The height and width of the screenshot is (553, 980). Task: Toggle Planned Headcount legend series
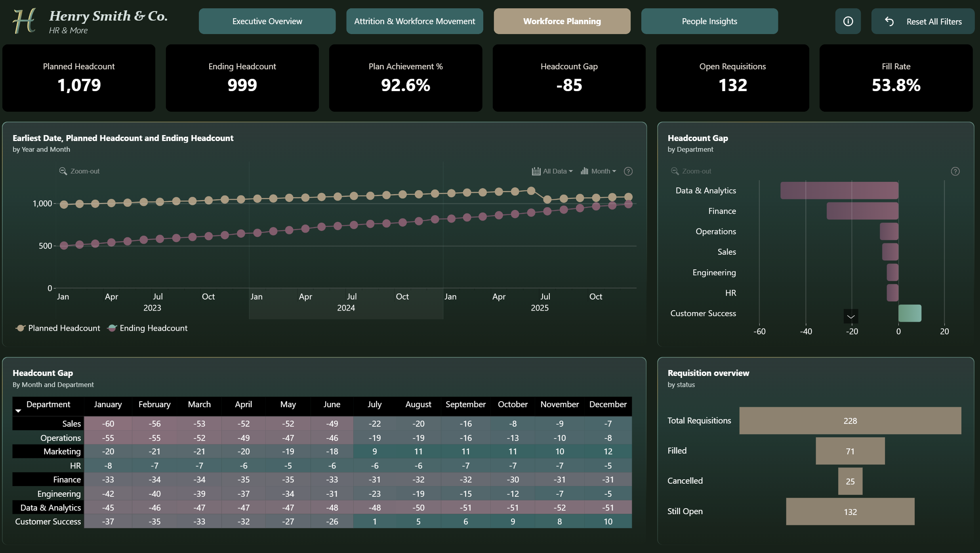tap(58, 328)
